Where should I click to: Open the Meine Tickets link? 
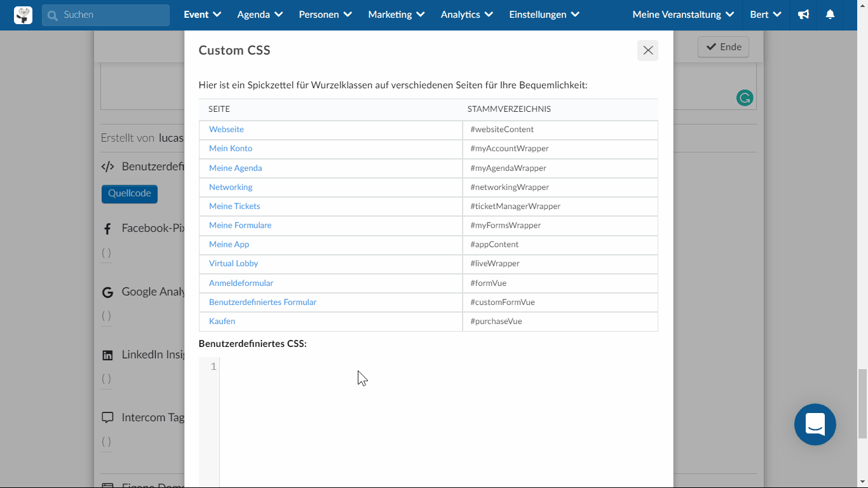click(234, 207)
